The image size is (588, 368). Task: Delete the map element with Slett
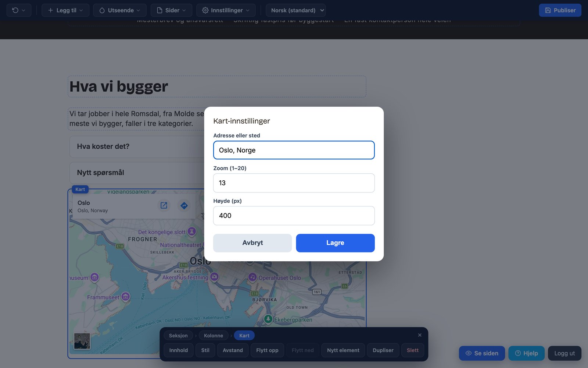[413, 350]
